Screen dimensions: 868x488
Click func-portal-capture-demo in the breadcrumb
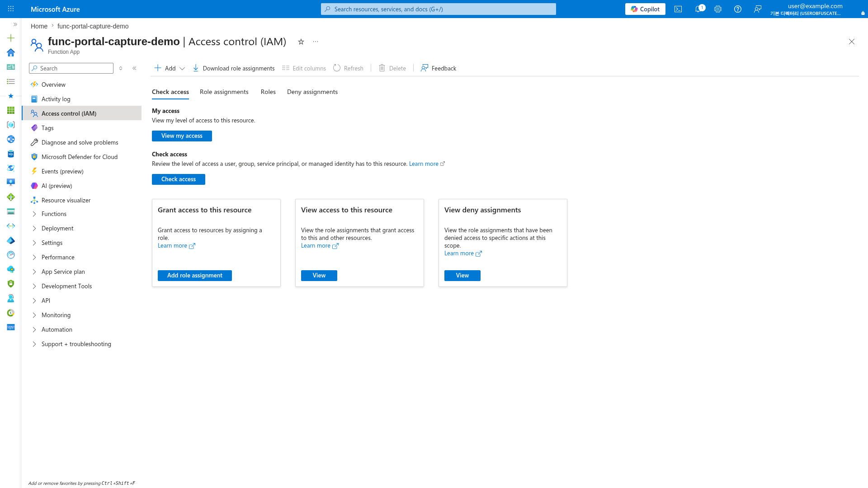[93, 26]
